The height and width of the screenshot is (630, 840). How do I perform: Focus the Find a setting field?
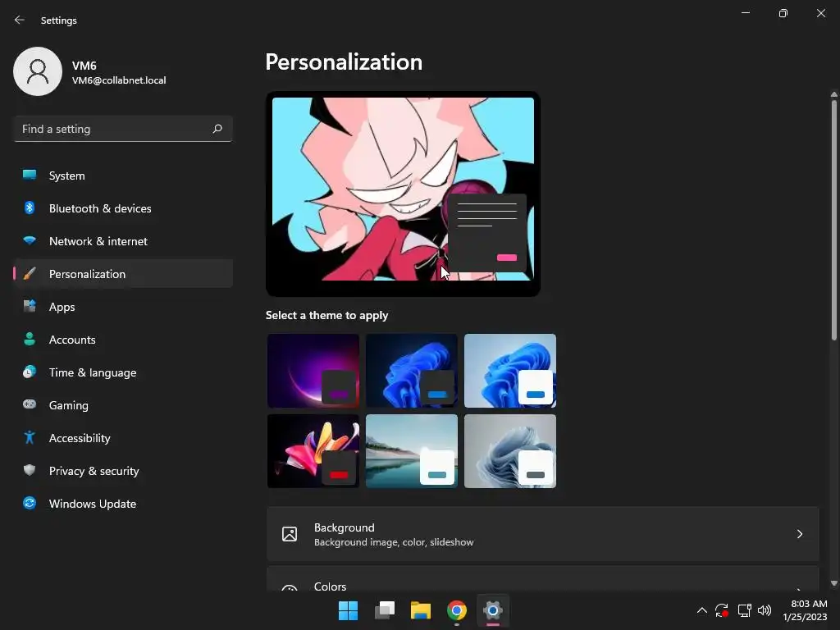pyautogui.click(x=123, y=129)
